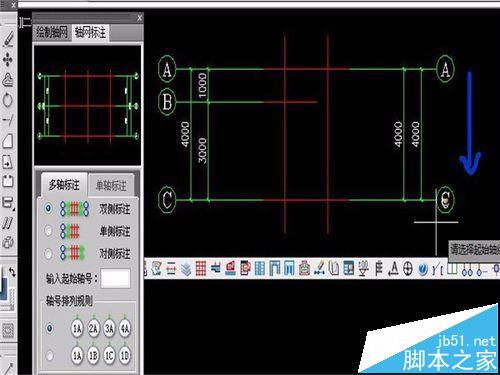Select the 单侧标注 radio button

click(x=49, y=231)
